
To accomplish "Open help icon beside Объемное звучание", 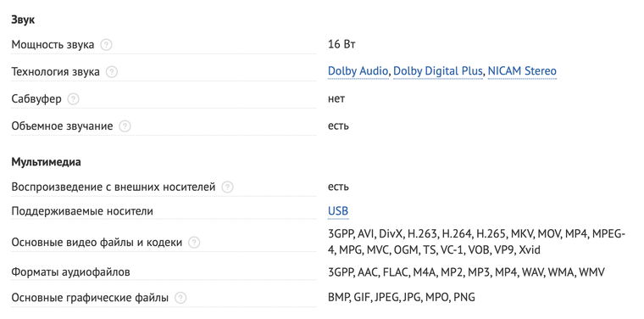I will tap(125, 126).
